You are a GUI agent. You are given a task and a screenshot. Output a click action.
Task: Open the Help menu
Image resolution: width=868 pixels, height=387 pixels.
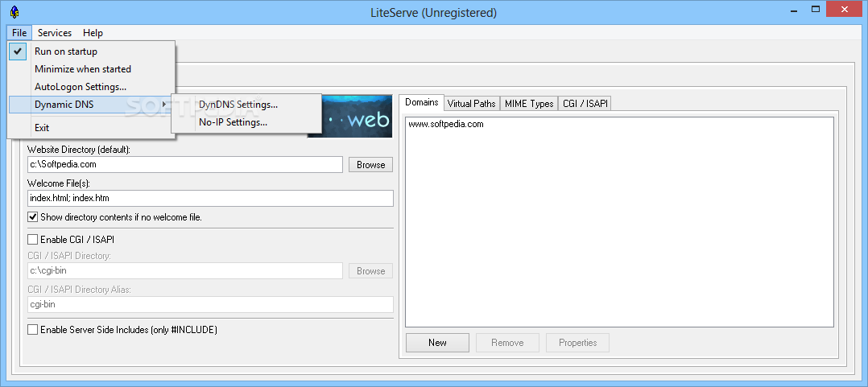(x=93, y=33)
